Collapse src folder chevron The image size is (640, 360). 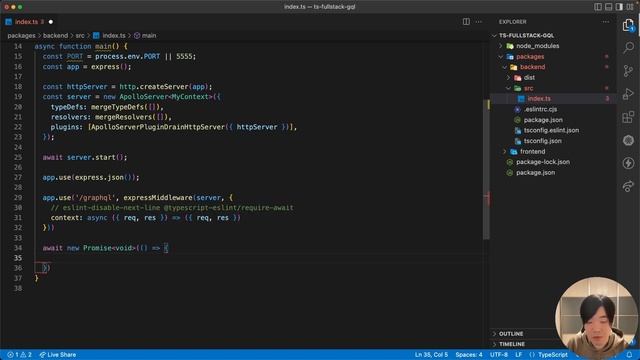coord(509,88)
